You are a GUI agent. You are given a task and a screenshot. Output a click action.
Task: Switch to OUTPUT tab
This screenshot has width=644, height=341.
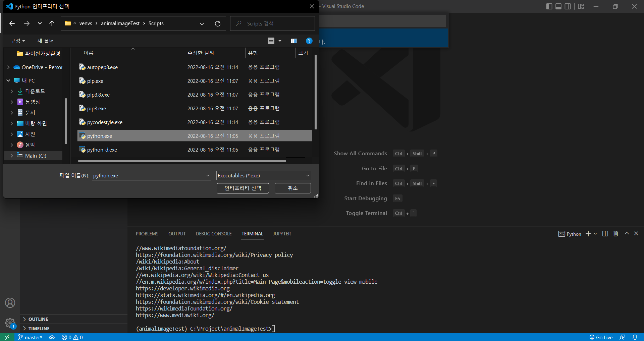177,234
